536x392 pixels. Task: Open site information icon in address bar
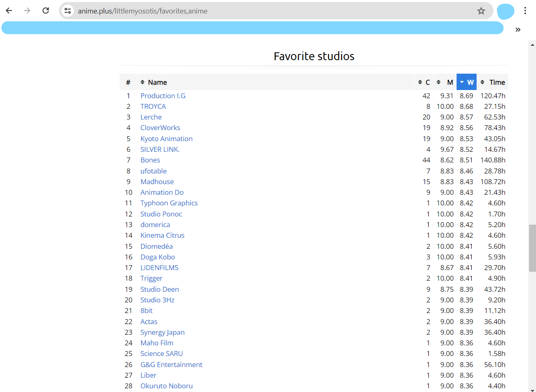(68, 11)
